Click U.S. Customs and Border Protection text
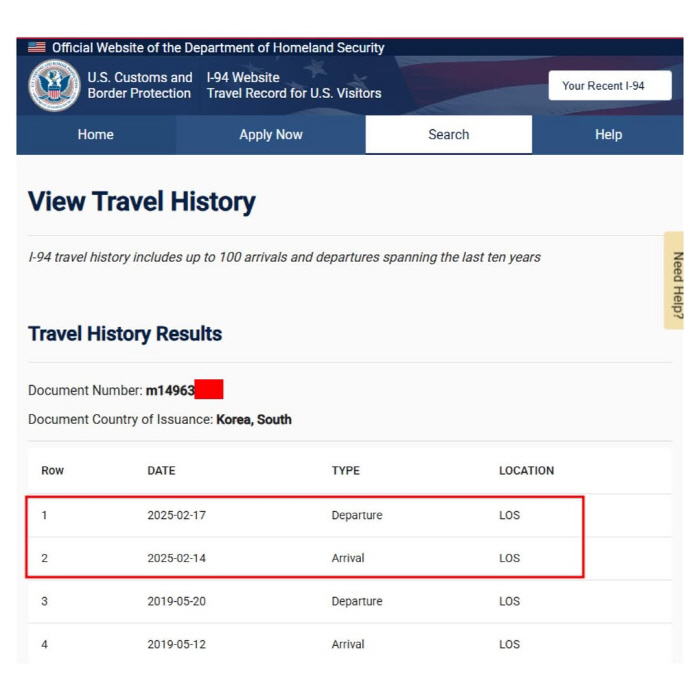The height and width of the screenshot is (700, 700). [140, 85]
